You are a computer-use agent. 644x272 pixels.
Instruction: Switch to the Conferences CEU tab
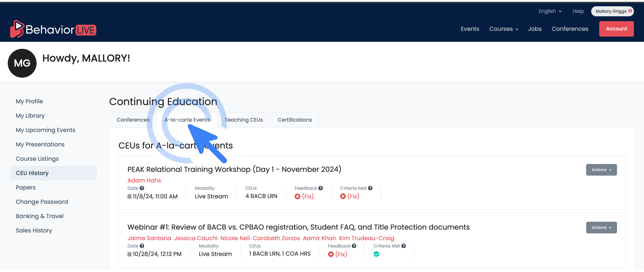pos(133,120)
